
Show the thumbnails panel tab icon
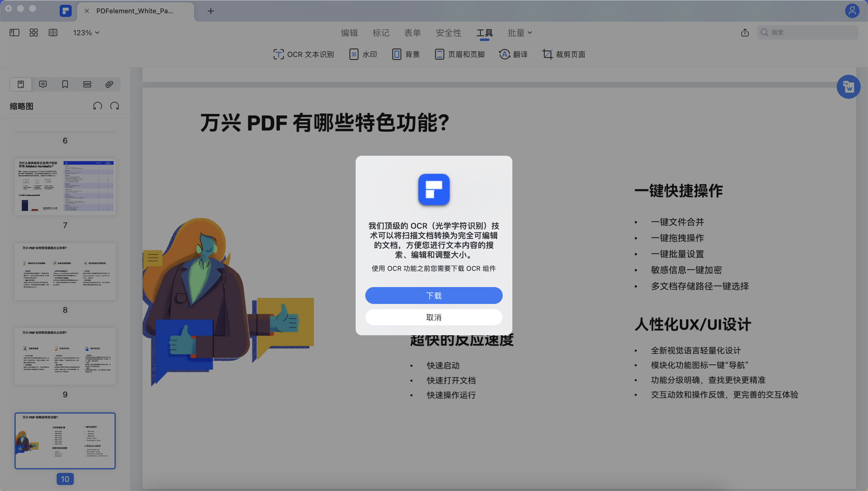point(21,84)
